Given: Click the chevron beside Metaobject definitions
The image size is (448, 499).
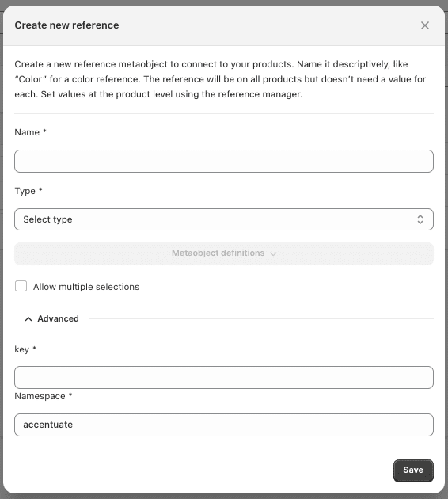Looking at the screenshot, I should pyautogui.click(x=273, y=253).
